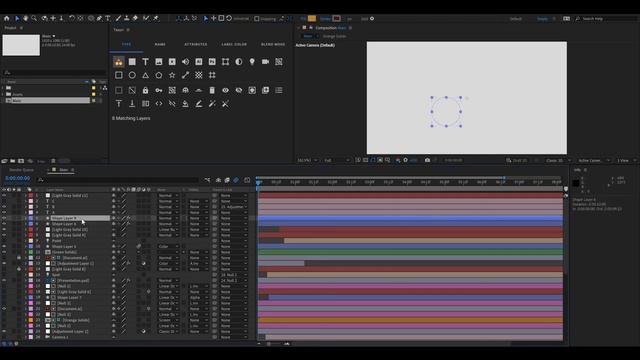640x360 pixels.
Task: Switch to the BLEND MODE tab
Action: tap(273, 44)
